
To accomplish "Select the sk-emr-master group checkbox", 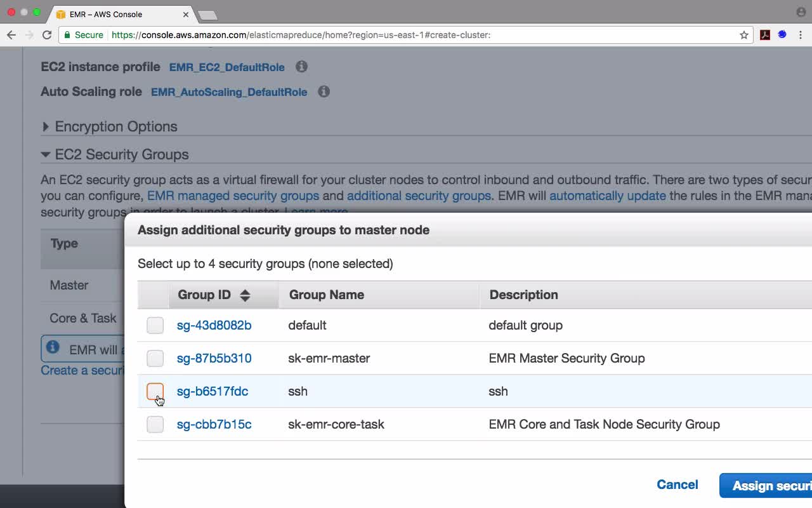I will click(x=155, y=358).
